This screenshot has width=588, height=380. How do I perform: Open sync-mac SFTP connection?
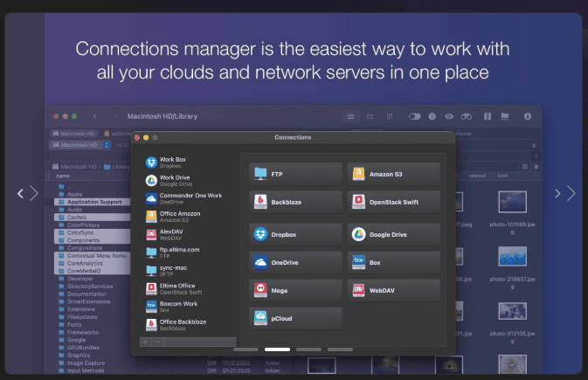coord(185,271)
